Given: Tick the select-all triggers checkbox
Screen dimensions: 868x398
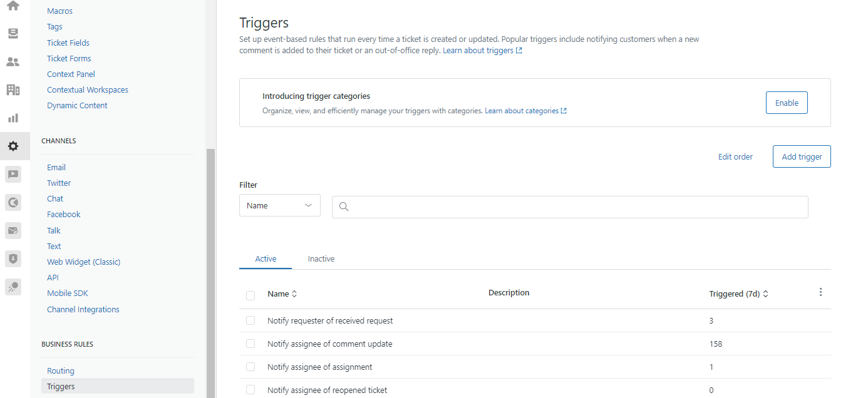Looking at the screenshot, I should [251, 295].
